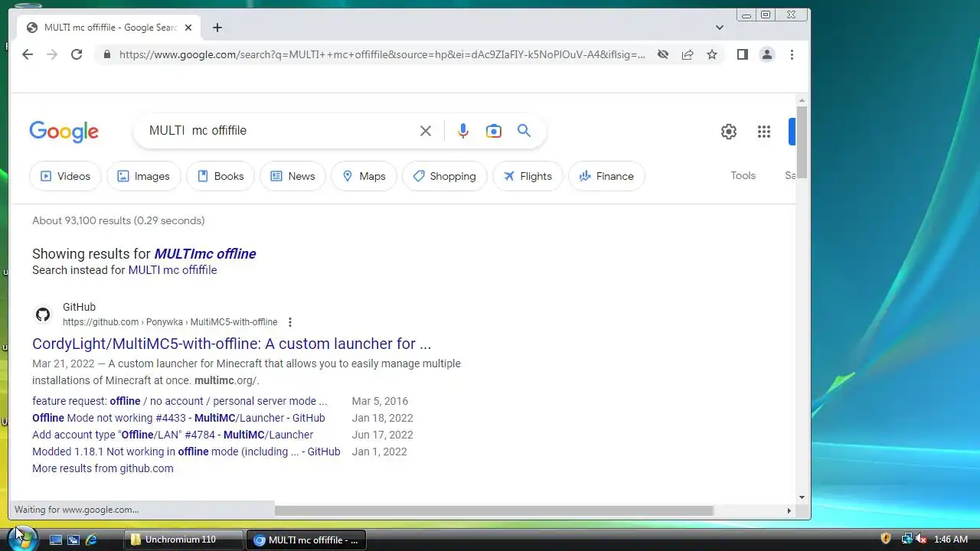The height and width of the screenshot is (551, 980).
Task: Open Offline Mode not working #4433
Action: tap(178, 418)
